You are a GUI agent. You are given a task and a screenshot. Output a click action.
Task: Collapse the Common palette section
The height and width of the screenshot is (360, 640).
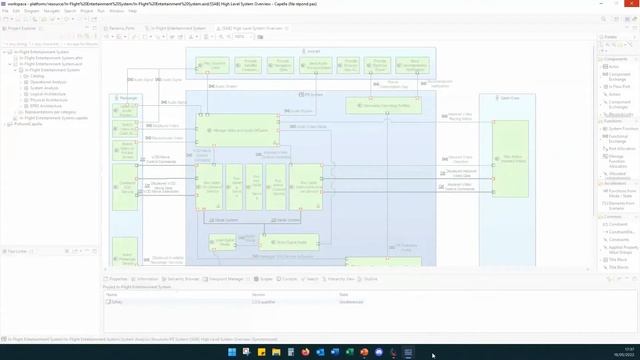(x=617, y=217)
